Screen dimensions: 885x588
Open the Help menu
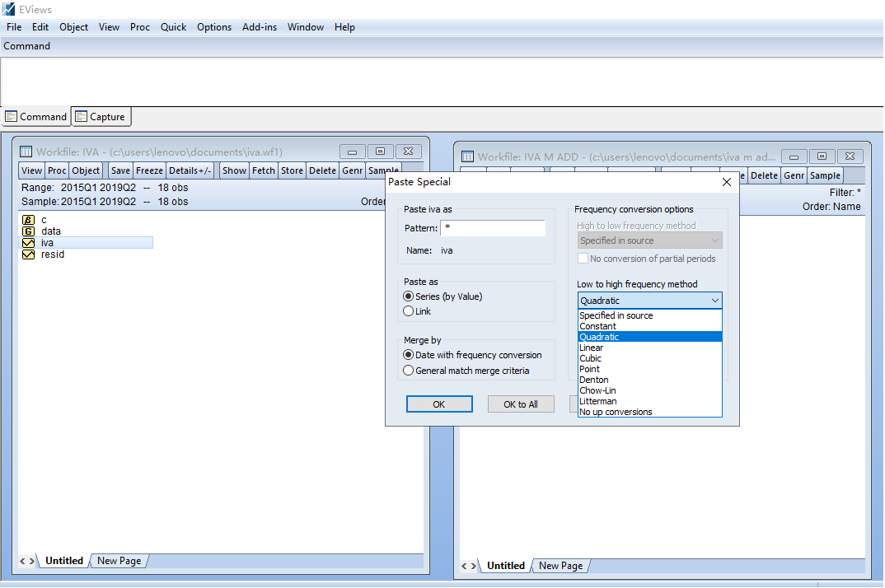pyautogui.click(x=344, y=27)
